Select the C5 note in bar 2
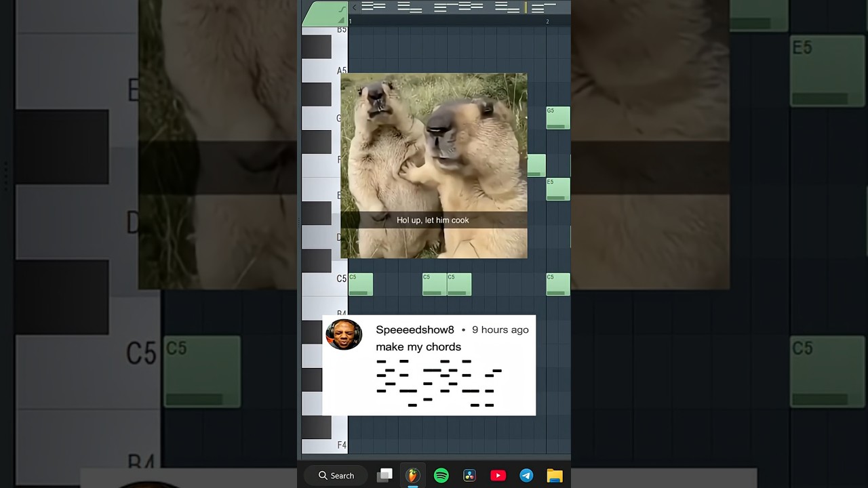Image resolution: width=868 pixels, height=488 pixels. coord(558,284)
